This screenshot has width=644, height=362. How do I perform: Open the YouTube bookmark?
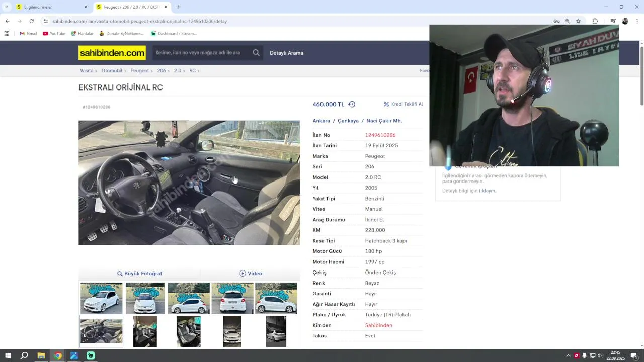[x=54, y=34]
